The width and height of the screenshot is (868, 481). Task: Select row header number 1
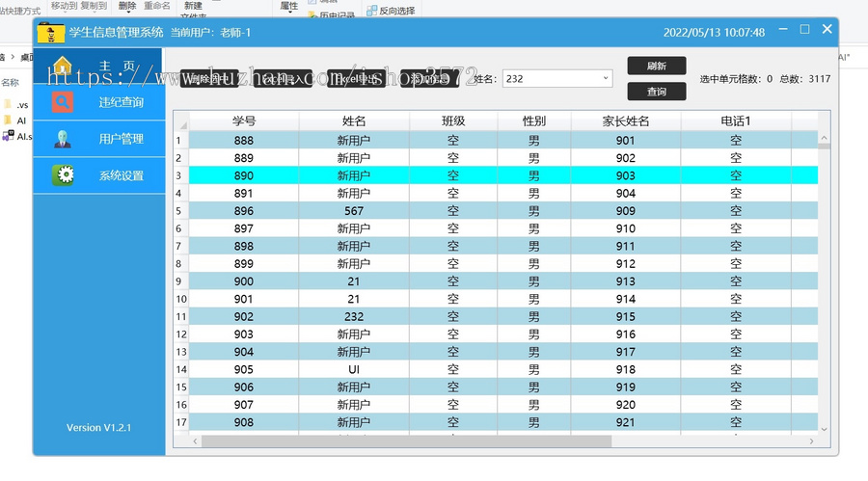click(181, 141)
